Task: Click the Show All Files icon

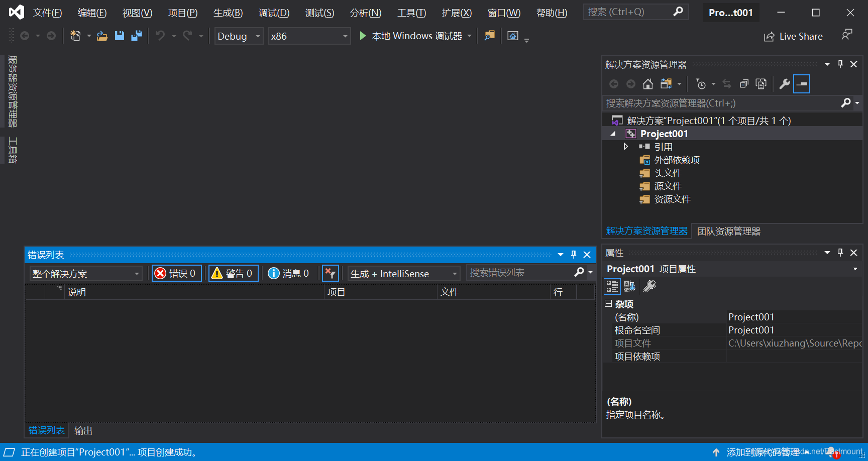Action: click(761, 84)
